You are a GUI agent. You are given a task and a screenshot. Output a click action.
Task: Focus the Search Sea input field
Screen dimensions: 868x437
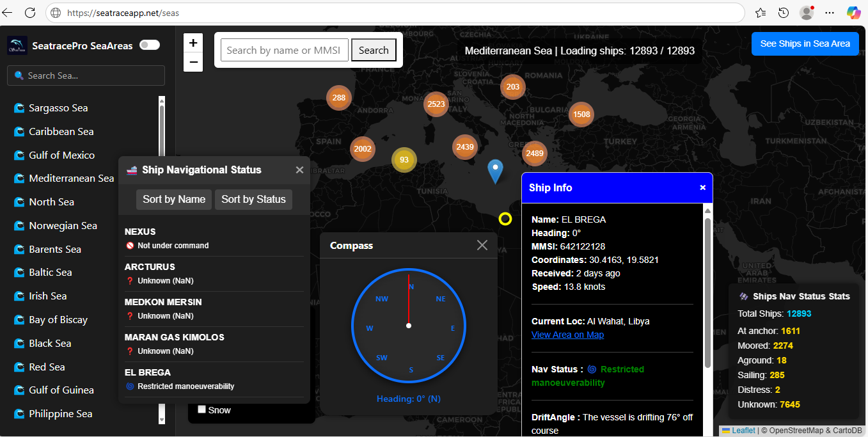pyautogui.click(x=86, y=75)
